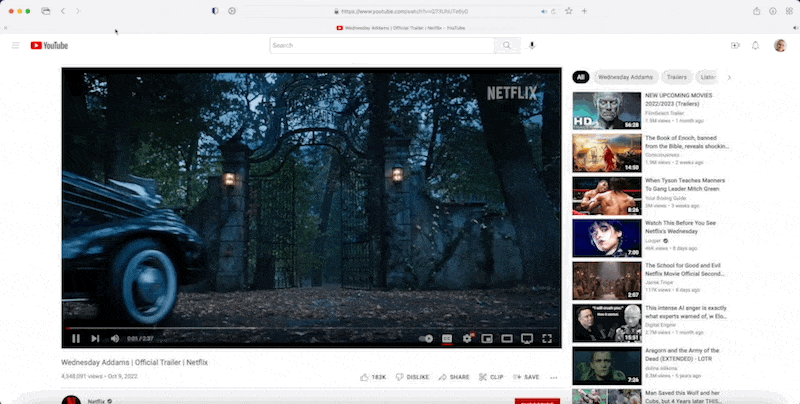
Task: Select the Wednesday Addams YouTube tab
Action: pyautogui.click(x=401, y=28)
